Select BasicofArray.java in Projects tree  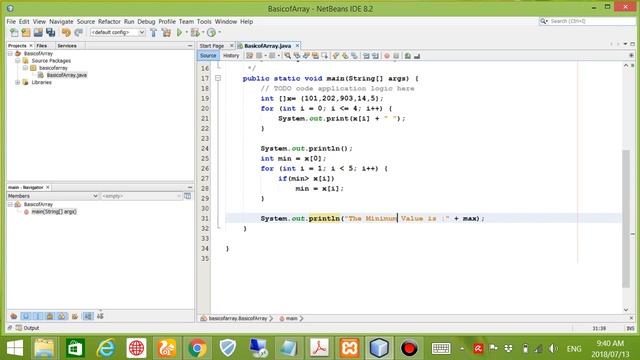[x=67, y=75]
